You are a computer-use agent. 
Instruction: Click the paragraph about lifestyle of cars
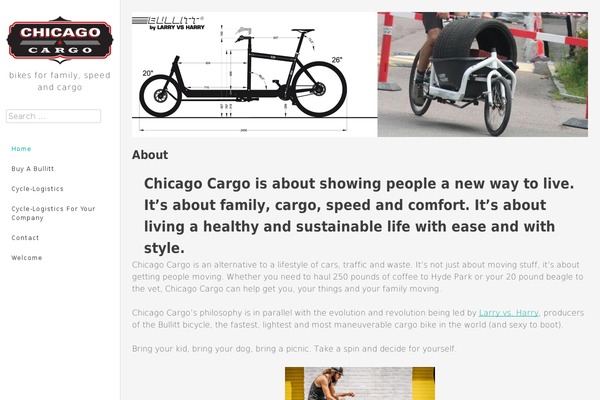pyautogui.click(x=358, y=277)
